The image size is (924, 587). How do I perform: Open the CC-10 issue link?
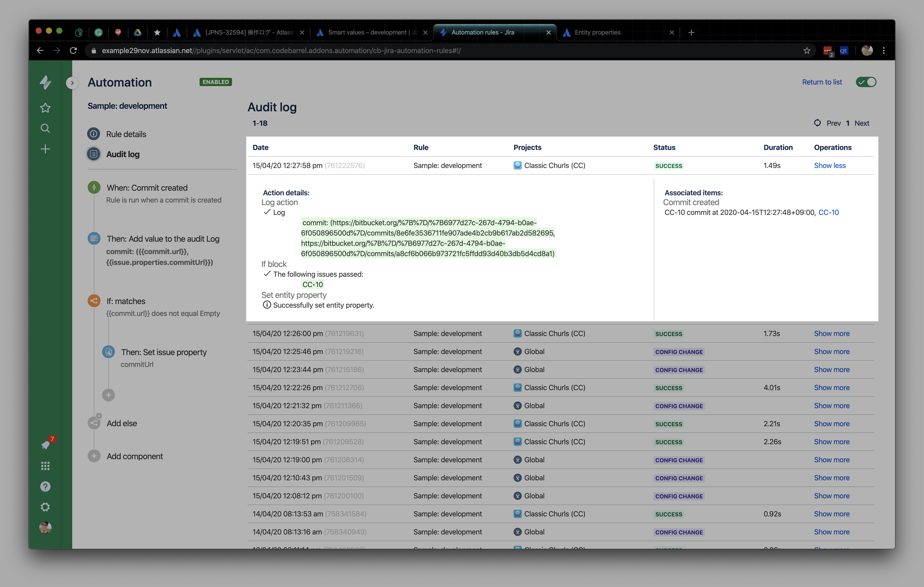pos(828,212)
